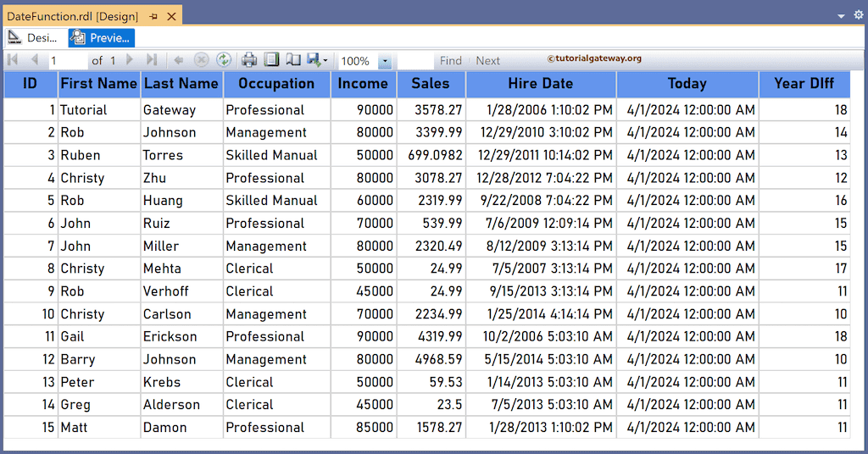Select the Gateway last name cell
This screenshot has height=454, width=868.
[x=181, y=109]
